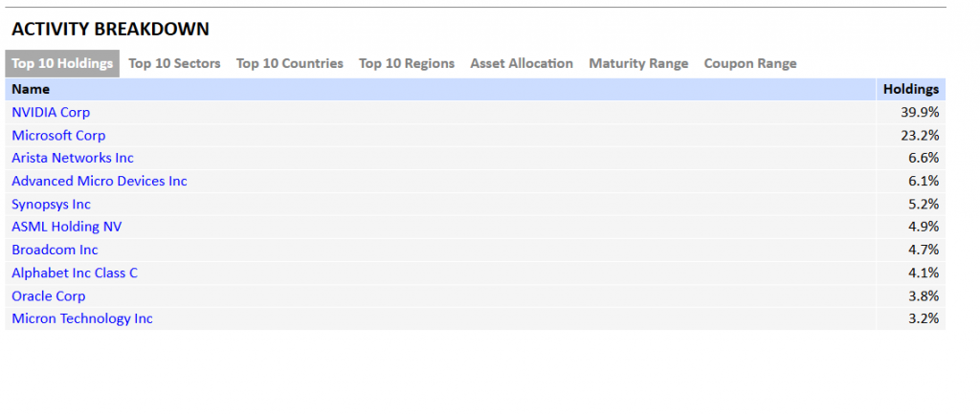This screenshot has width=980, height=415.
Task: Click the Micron Technology Inc link
Action: coord(82,318)
